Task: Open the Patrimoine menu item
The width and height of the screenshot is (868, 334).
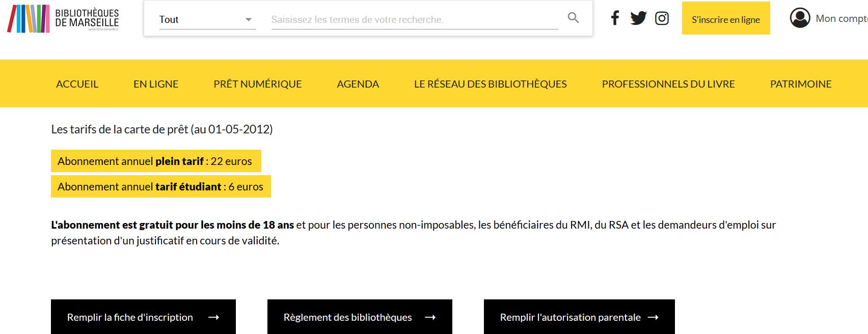Action: (800, 84)
